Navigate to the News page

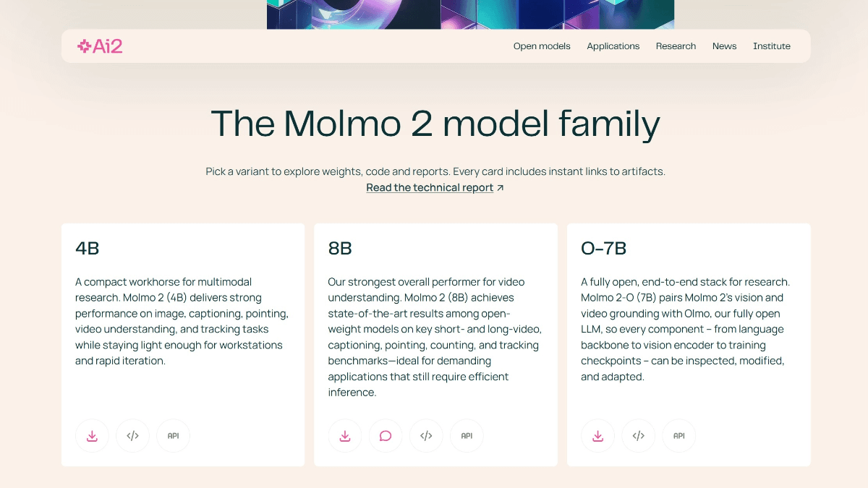(724, 46)
